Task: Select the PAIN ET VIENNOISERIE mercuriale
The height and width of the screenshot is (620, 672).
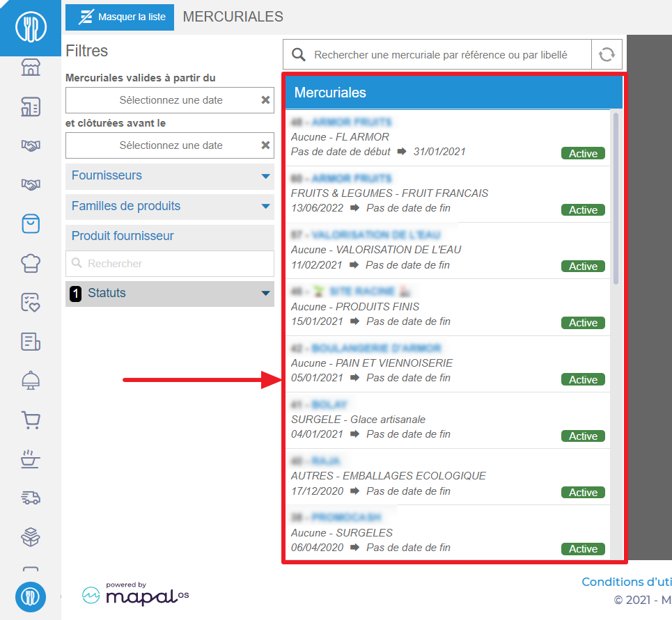Action: (448, 364)
